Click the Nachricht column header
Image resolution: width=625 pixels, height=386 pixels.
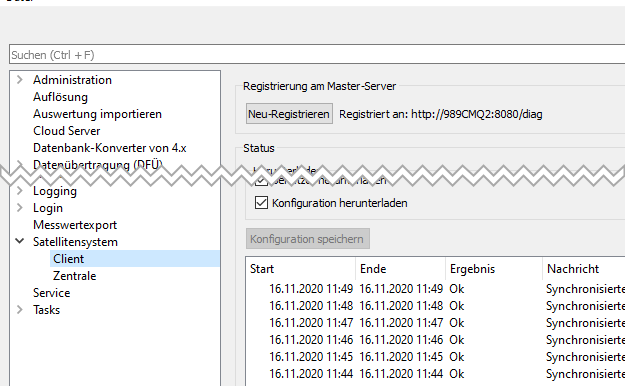point(584,269)
